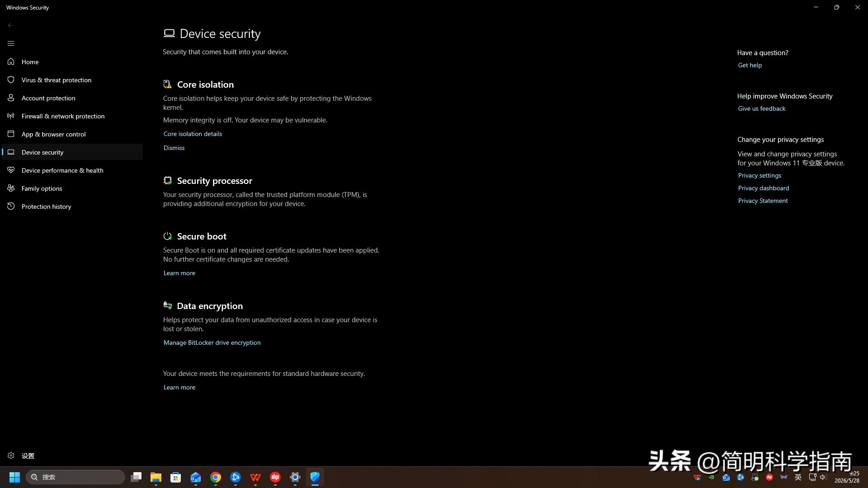
Task: Click the 'Secure boot' section heading
Action: [202, 236]
